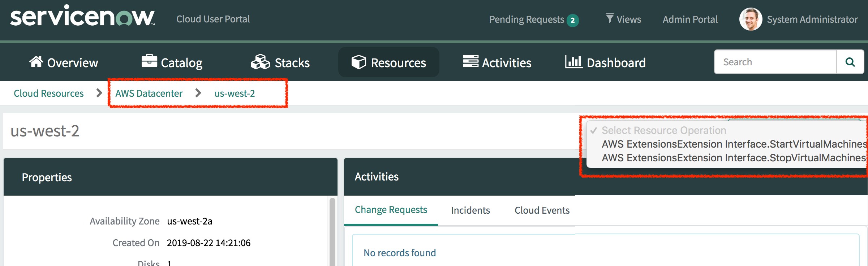Viewport: 868px width, 266px height.
Task: Click the us-west-2a availability zone value
Action: point(190,221)
